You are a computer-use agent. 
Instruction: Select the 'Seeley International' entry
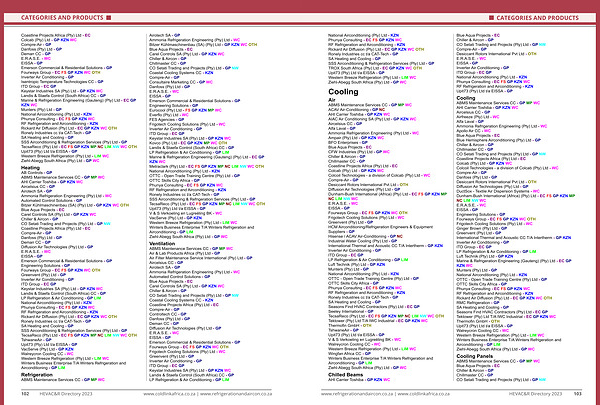tap(351, 311)
